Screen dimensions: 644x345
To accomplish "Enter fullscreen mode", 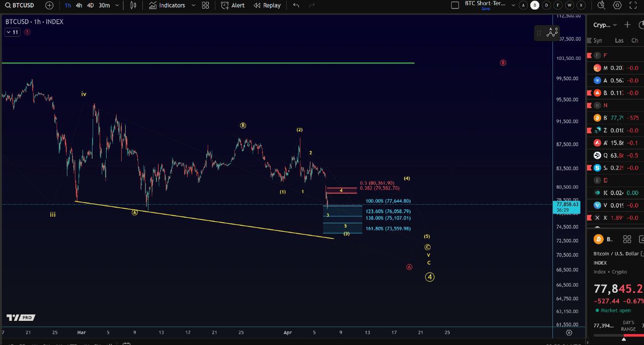I will click(633, 5).
